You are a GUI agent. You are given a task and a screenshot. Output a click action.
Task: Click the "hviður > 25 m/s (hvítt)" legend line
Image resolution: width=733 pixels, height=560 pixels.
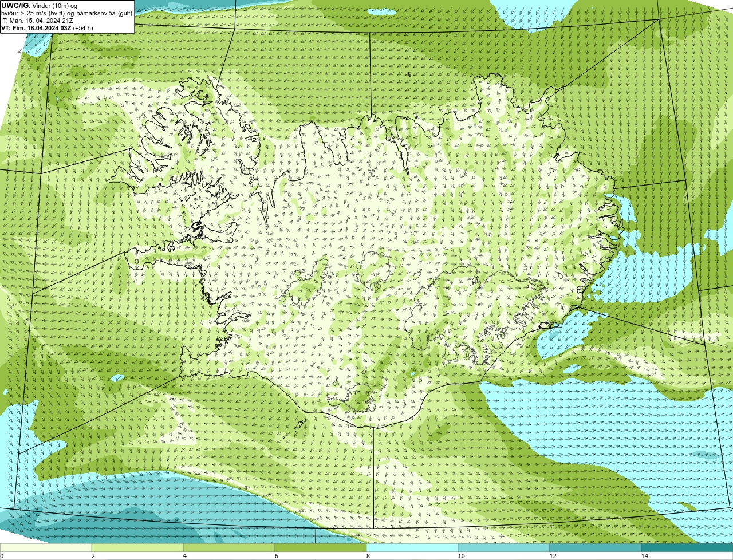point(34,13)
